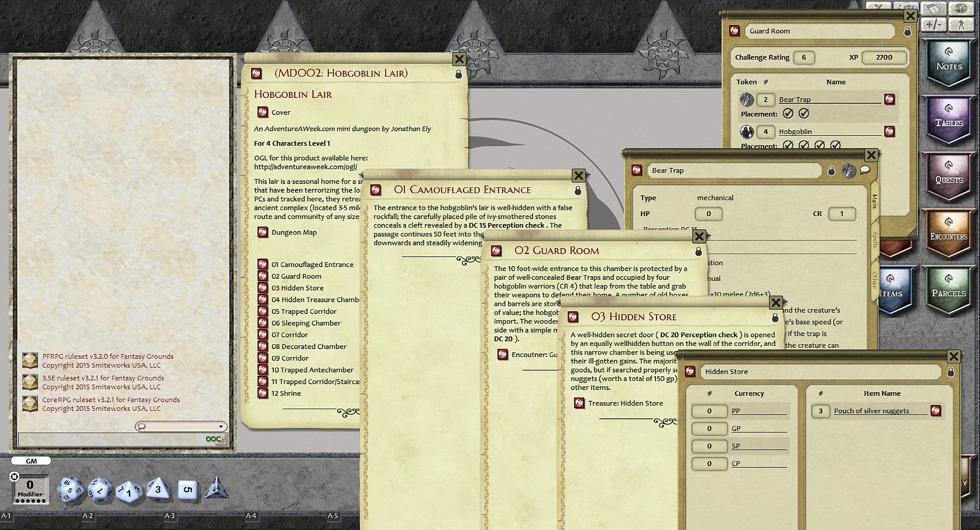Edit the XP value field
The image size is (980, 530).
884,57
